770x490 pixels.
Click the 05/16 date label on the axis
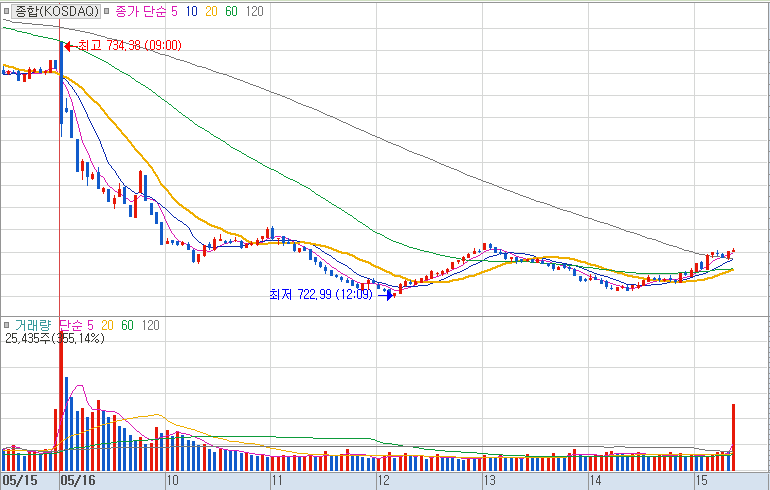[78, 481]
